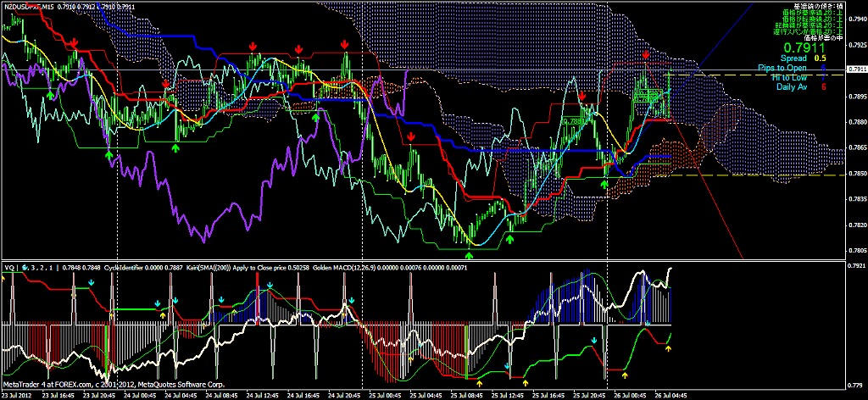Select the green up arrow at the chart's lowest low

(469, 253)
